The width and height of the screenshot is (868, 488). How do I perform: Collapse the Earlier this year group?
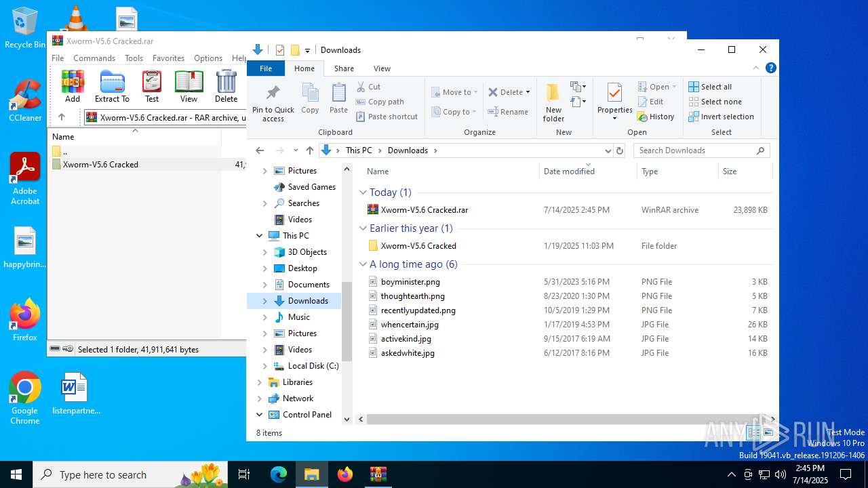(x=363, y=228)
